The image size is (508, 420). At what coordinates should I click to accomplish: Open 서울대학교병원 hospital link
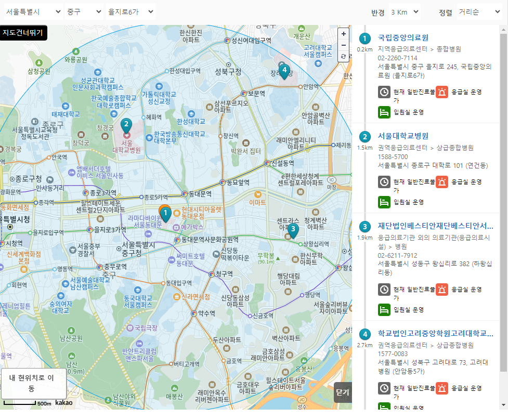[x=403, y=136]
